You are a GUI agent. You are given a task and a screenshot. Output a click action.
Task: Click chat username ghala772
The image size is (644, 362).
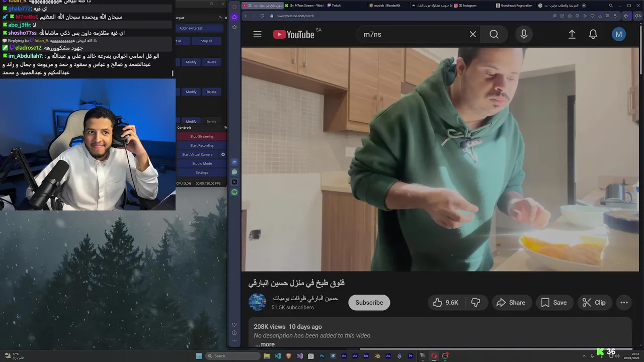coord(19,9)
